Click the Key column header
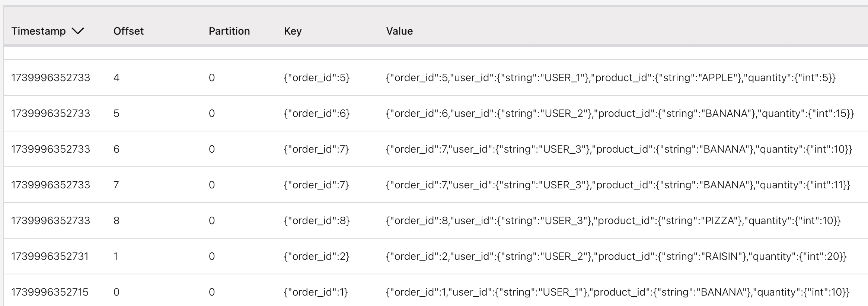The image size is (868, 306). [x=293, y=31]
